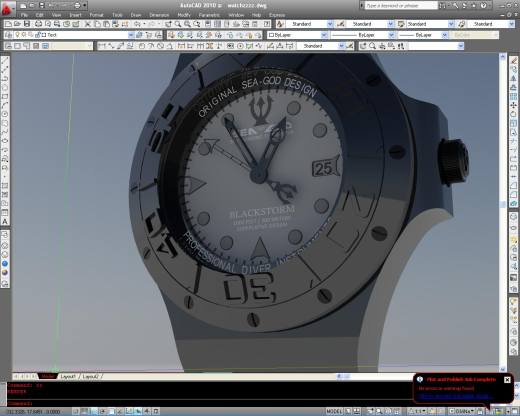Select the Mirror tool in Modify toolbar

[x=514, y=78]
